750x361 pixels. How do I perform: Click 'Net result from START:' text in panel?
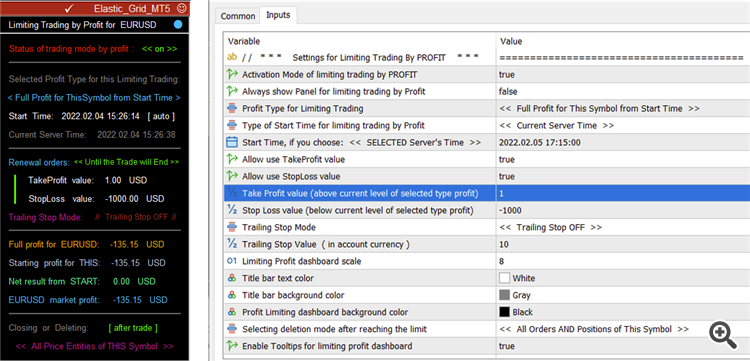click(x=54, y=282)
